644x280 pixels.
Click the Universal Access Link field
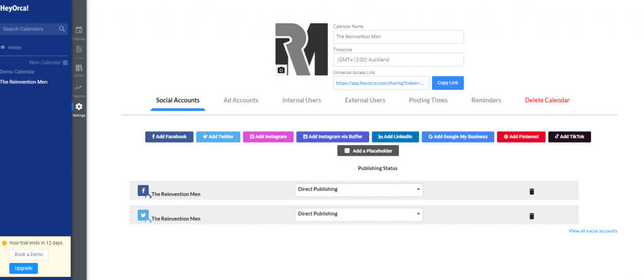click(x=381, y=83)
